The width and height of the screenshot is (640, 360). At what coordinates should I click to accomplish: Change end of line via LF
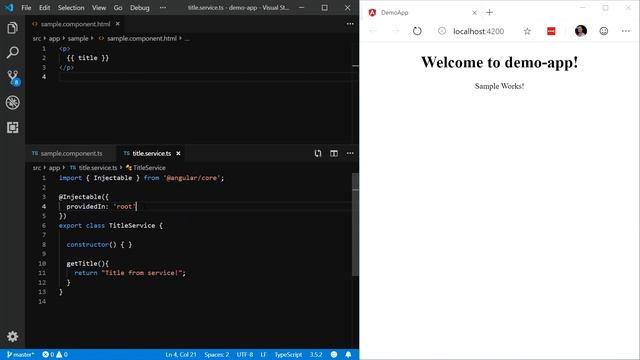263,354
